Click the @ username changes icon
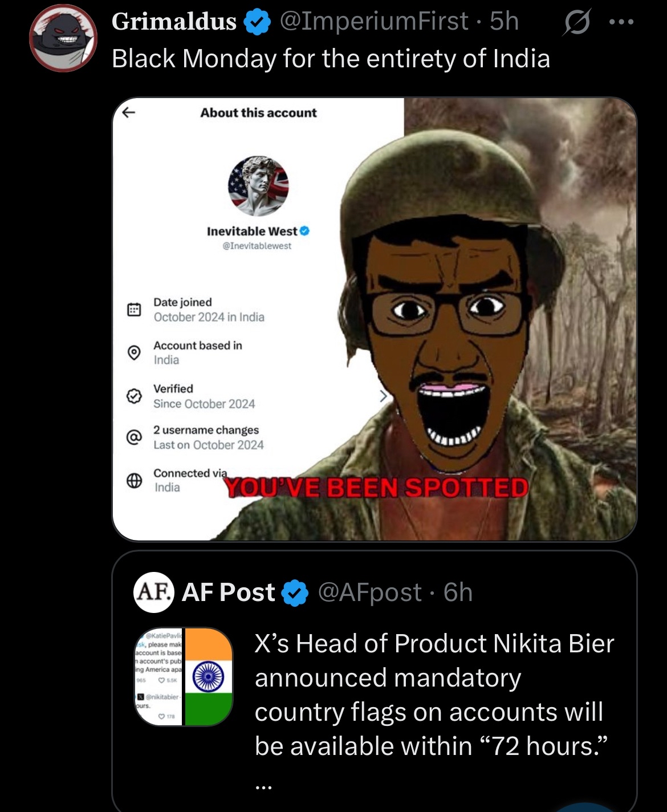 click(134, 437)
